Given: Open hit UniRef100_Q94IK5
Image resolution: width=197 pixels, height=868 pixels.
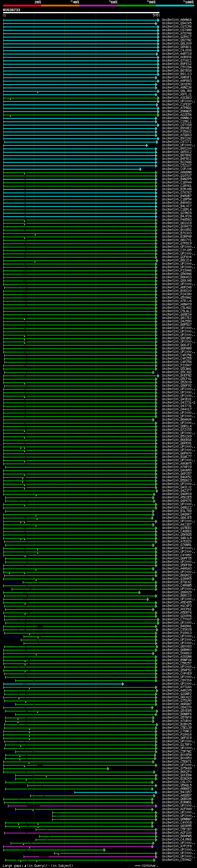Looking at the screenshot, I should click(177, 23).
